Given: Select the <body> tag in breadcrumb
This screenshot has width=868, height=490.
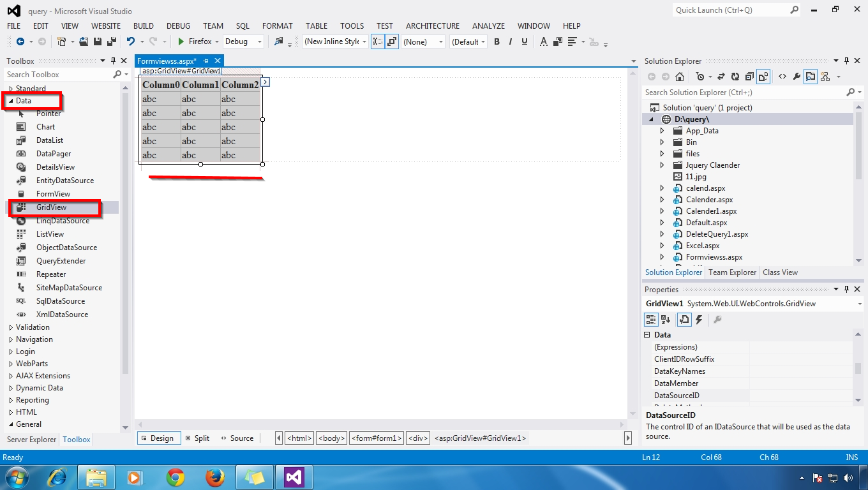Looking at the screenshot, I should [x=332, y=438].
